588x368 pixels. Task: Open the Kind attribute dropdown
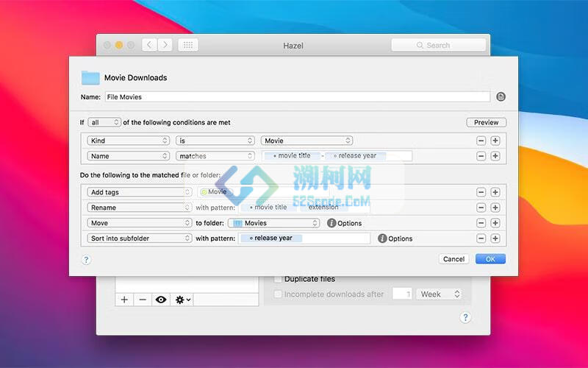click(x=128, y=141)
